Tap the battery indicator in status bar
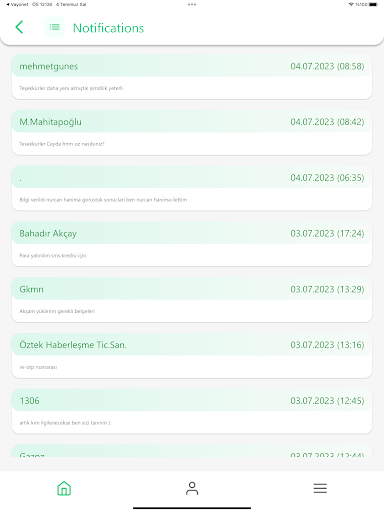The height and width of the screenshot is (512, 384). point(374,4)
